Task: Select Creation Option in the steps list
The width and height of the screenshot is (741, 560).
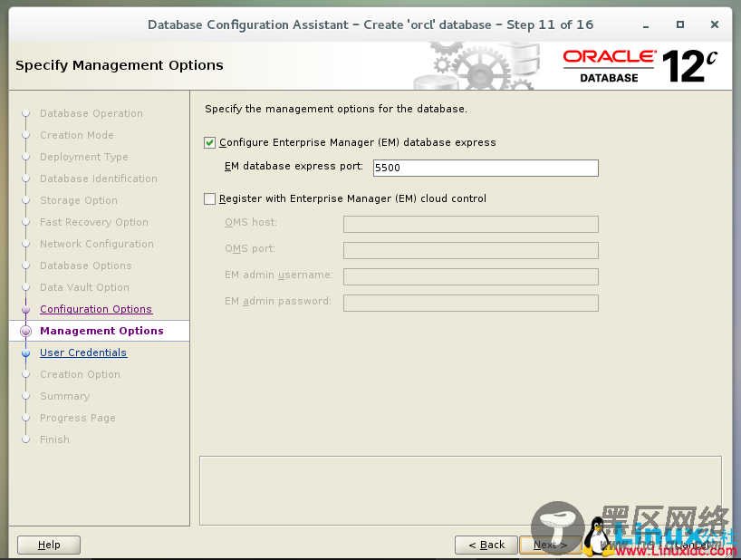Action: pyautogui.click(x=80, y=374)
